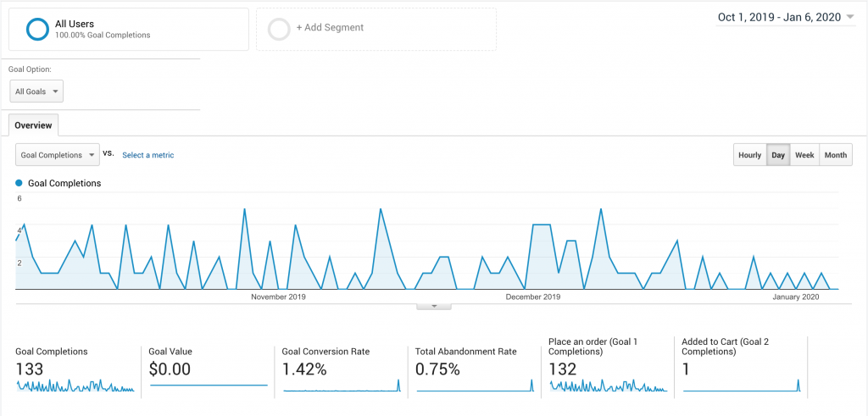Click the Select a metric link
Screen dimensions: 868x416
tap(148, 155)
